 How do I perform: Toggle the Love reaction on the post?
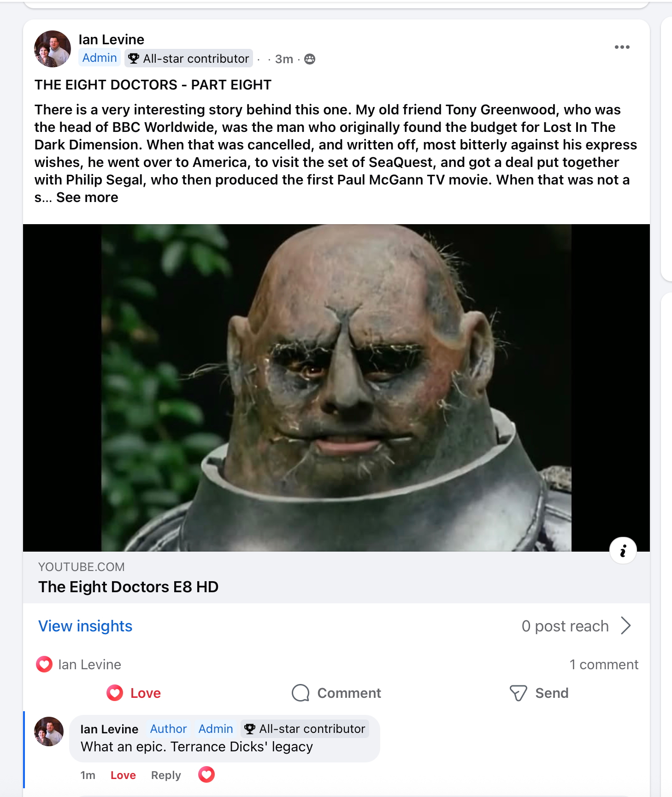(x=134, y=693)
